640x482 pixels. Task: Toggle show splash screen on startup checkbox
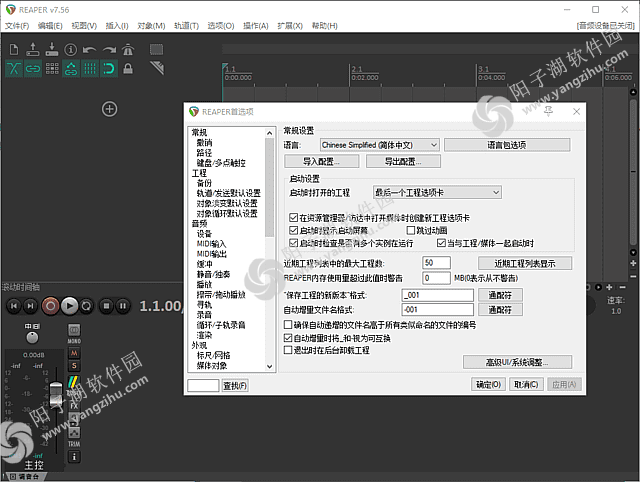pyautogui.click(x=293, y=230)
